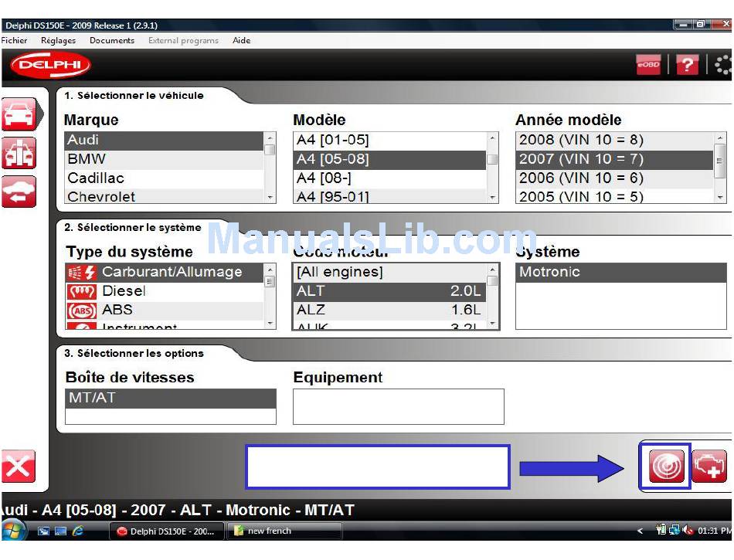Select model A4 [01-05]

coord(390,140)
